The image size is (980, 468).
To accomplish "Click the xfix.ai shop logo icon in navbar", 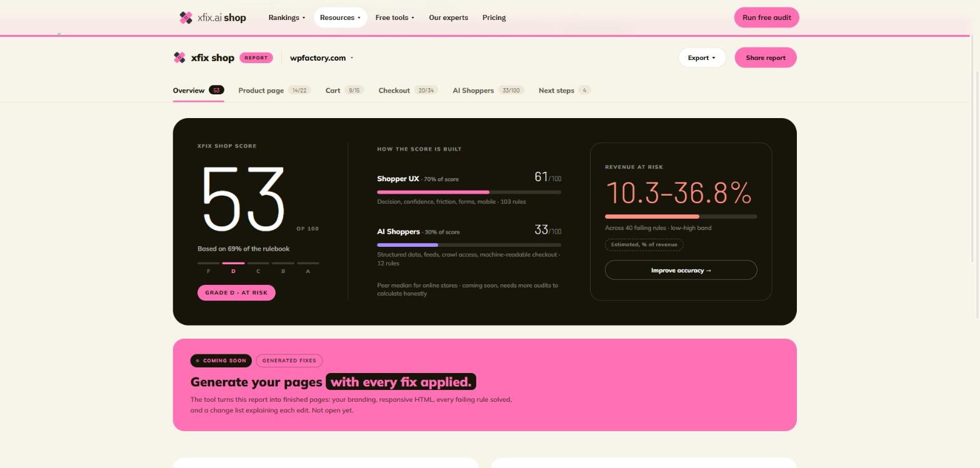I will coord(186,17).
